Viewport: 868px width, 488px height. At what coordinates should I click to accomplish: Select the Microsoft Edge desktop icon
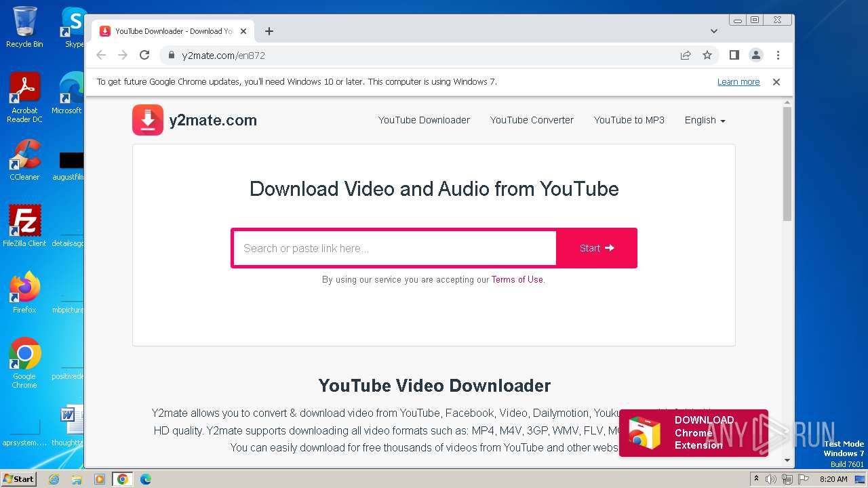(x=68, y=94)
